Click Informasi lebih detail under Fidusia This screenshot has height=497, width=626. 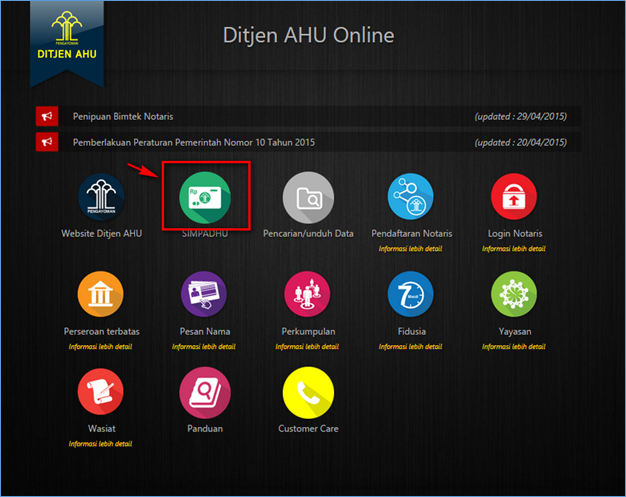tap(411, 346)
